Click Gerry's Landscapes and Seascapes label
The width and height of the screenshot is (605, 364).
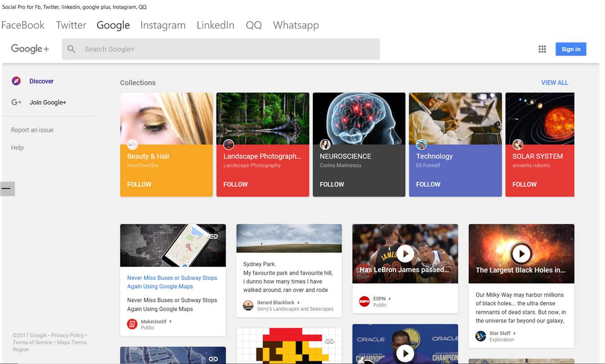click(x=295, y=309)
